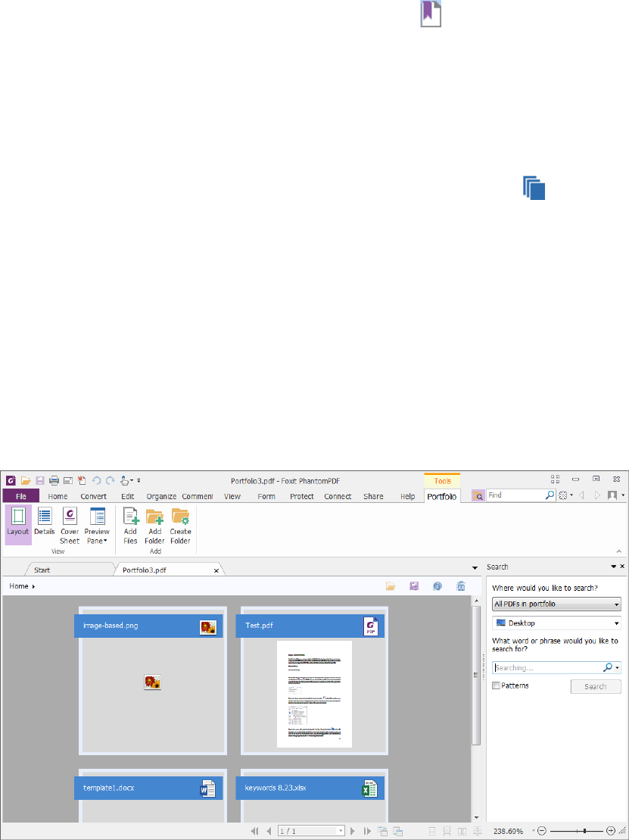Open the 'All PDFs in portfolio' dropdown
This screenshot has height=840, width=629.
(x=557, y=604)
